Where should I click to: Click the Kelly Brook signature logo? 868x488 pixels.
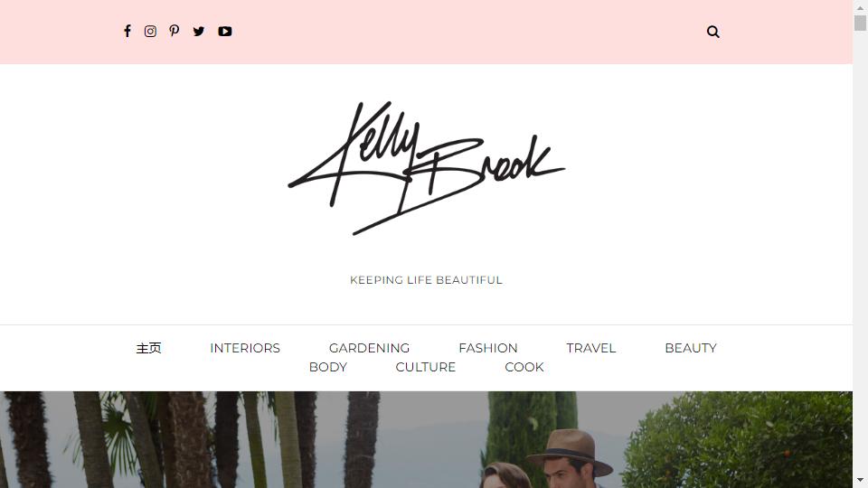(x=426, y=168)
